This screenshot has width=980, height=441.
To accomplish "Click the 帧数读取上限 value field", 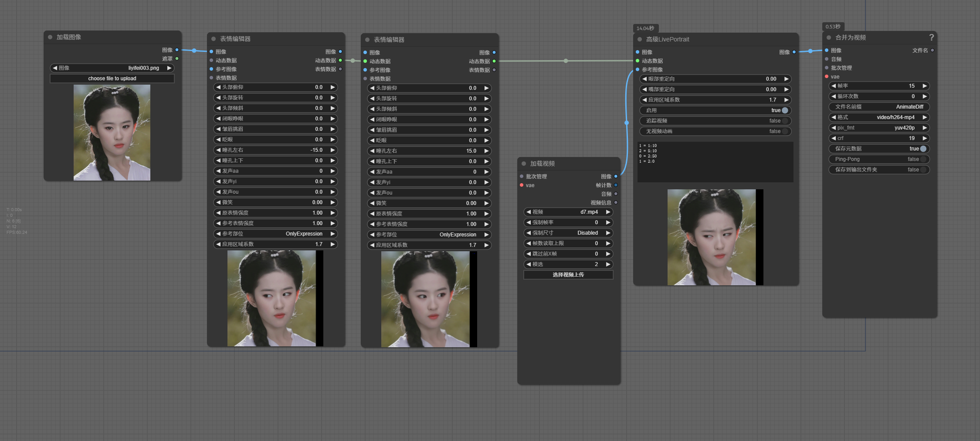I will 568,243.
